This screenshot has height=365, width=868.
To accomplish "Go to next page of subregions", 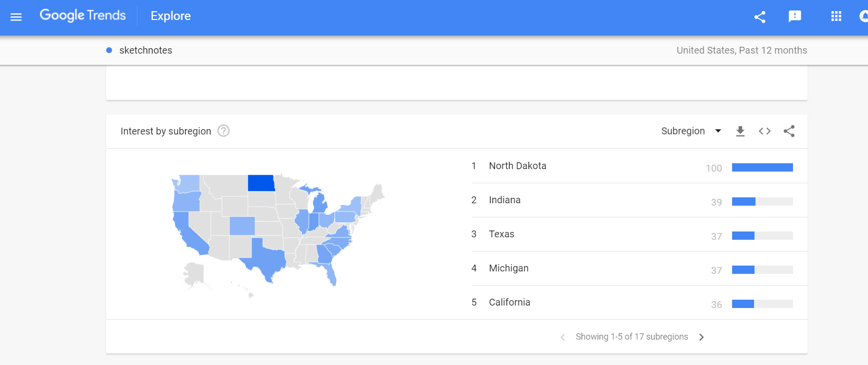I will pos(701,337).
